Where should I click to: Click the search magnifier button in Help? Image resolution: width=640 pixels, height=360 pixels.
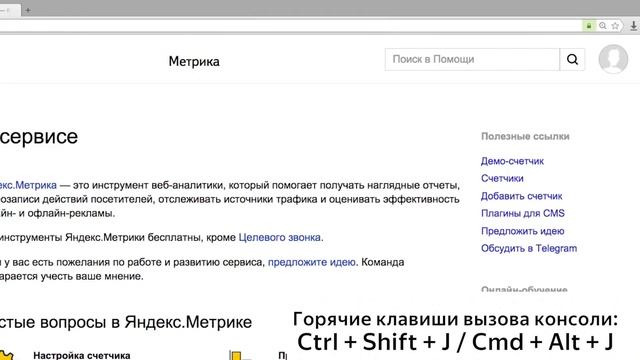pyautogui.click(x=572, y=60)
